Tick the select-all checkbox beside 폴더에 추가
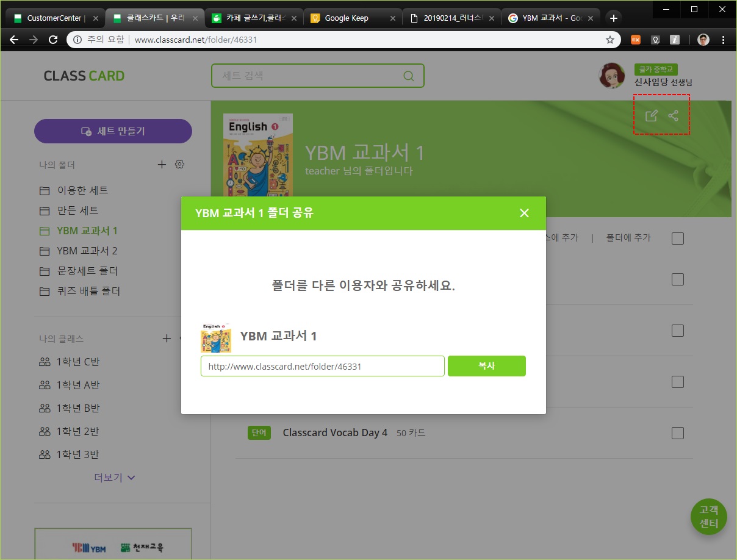 tap(678, 239)
